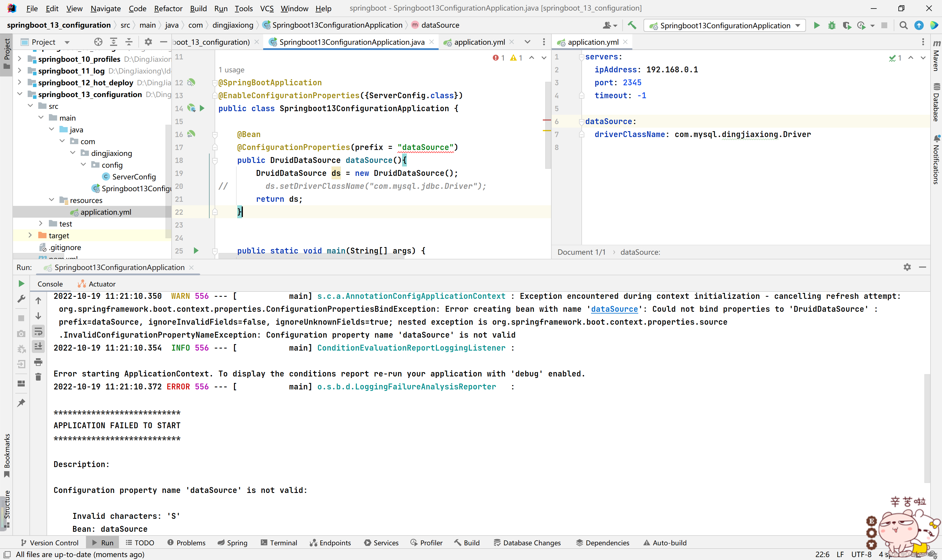Open the Endpoints tool window
942x560 pixels.
331,543
